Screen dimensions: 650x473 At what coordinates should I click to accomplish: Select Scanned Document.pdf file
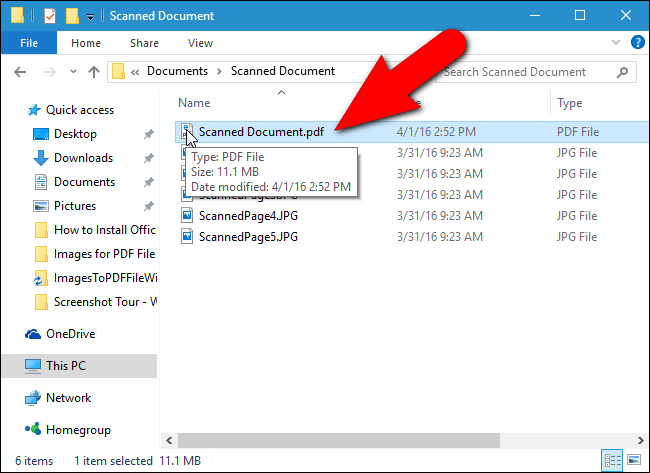tap(261, 132)
